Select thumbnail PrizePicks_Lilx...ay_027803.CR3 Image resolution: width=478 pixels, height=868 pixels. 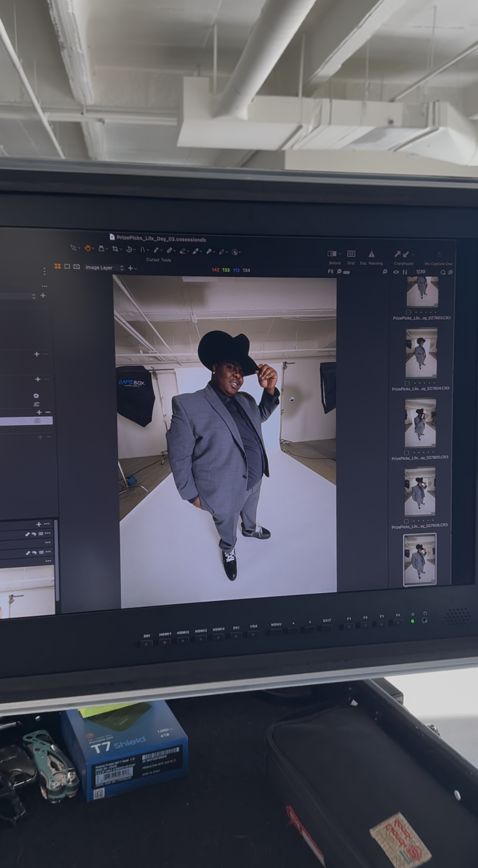pos(422,291)
